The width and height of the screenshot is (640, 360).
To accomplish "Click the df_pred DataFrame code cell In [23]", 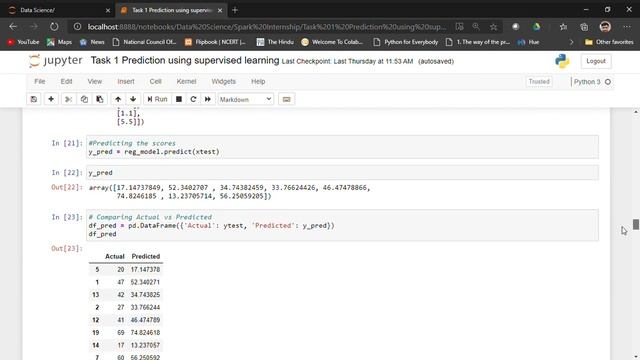I will 342,225.
